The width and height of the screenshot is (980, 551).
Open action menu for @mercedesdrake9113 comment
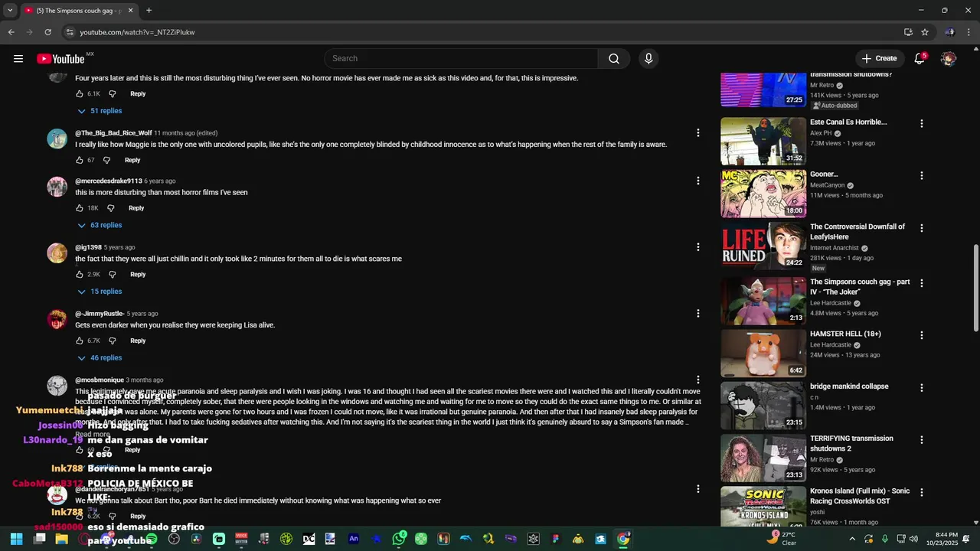[x=697, y=181]
